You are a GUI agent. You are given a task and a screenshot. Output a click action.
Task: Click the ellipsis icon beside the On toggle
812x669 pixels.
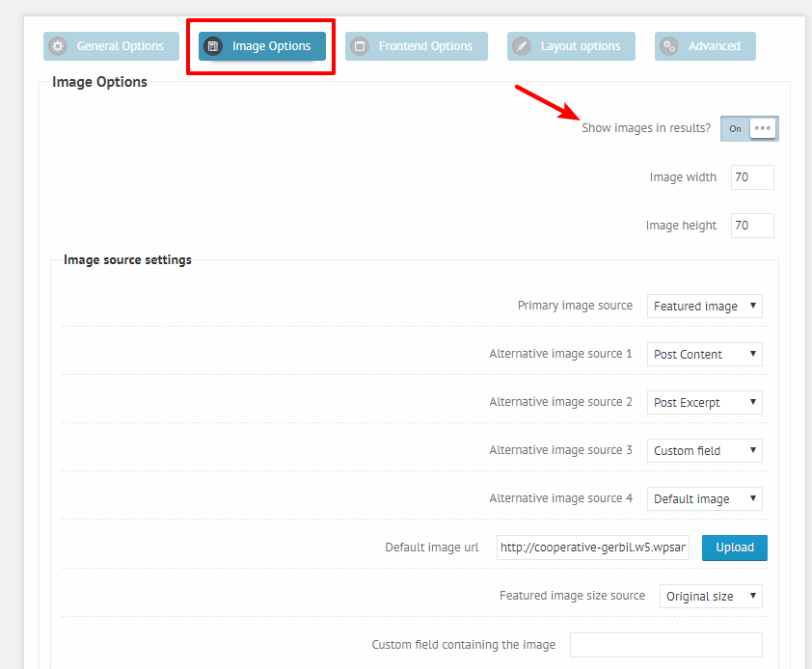pos(761,127)
